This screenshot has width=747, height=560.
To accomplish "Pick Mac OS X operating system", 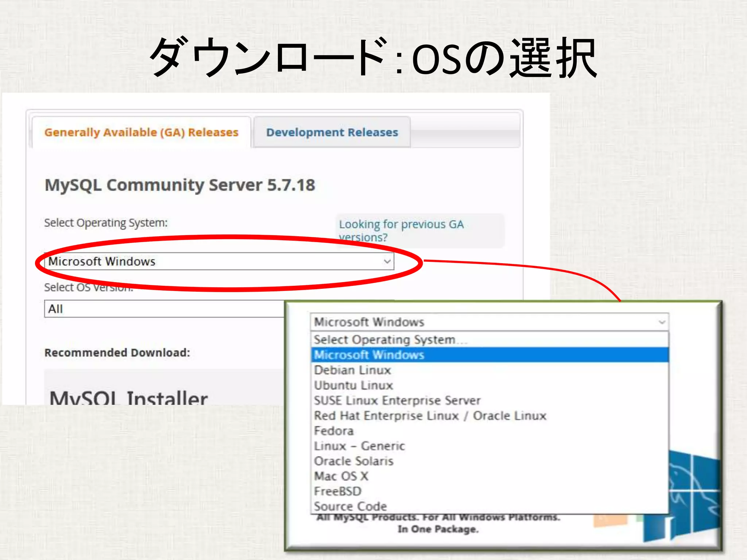I will (x=341, y=477).
